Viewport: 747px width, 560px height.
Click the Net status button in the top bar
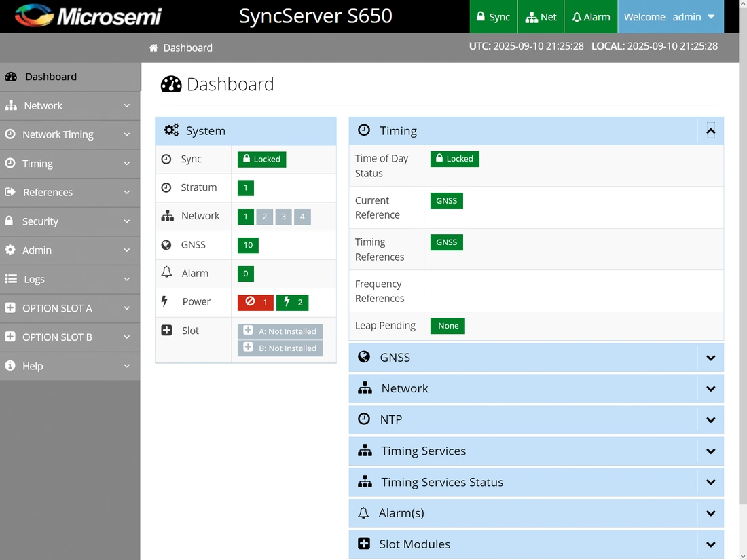tap(541, 17)
